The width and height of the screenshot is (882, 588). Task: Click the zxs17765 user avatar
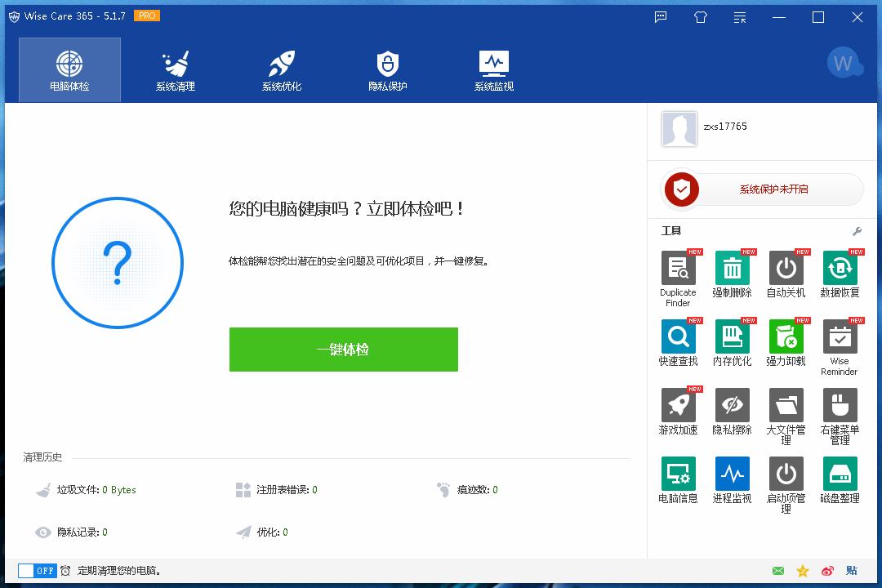(679, 128)
